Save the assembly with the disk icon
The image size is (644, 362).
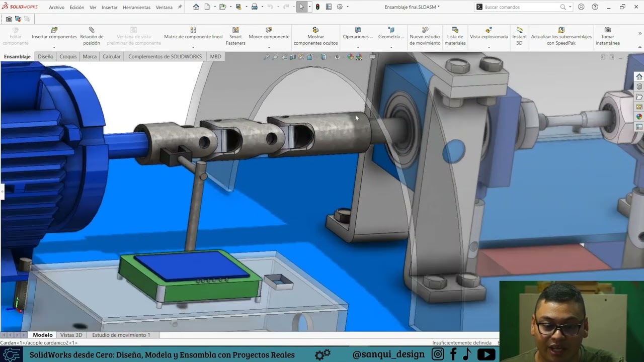238,7
